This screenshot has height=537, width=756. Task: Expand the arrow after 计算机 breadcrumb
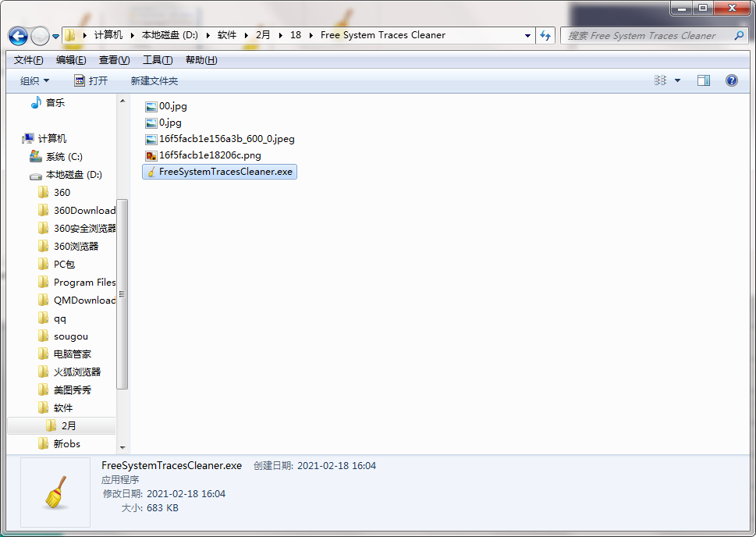click(132, 35)
